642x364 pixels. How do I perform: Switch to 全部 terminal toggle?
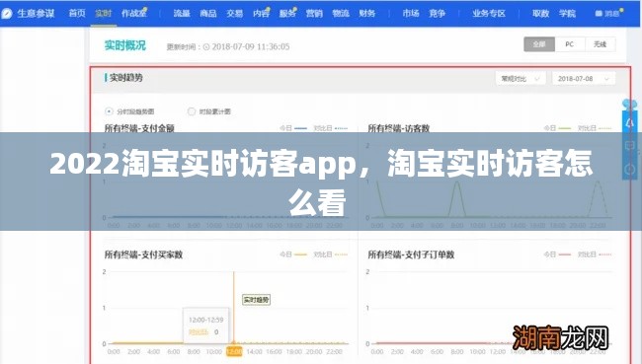[539, 44]
